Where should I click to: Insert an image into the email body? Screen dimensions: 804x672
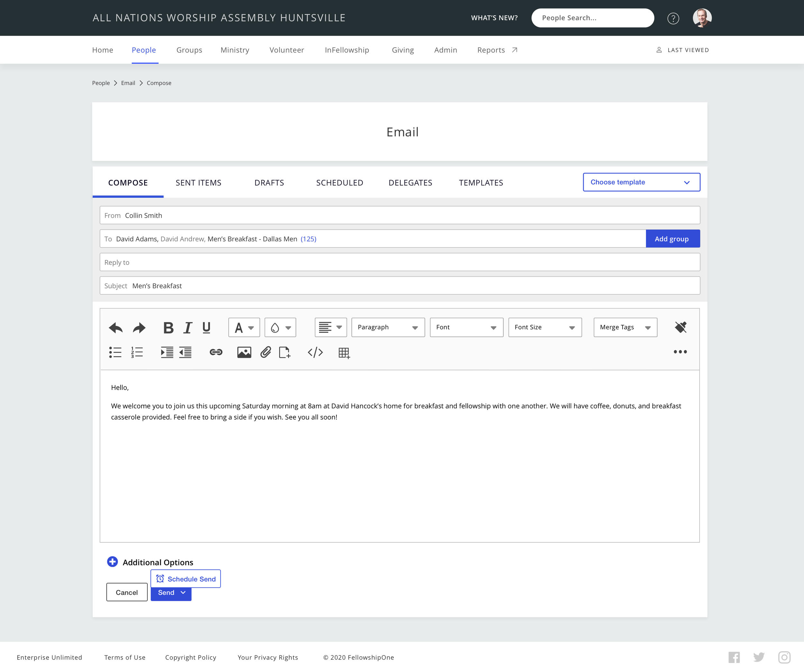[244, 353]
